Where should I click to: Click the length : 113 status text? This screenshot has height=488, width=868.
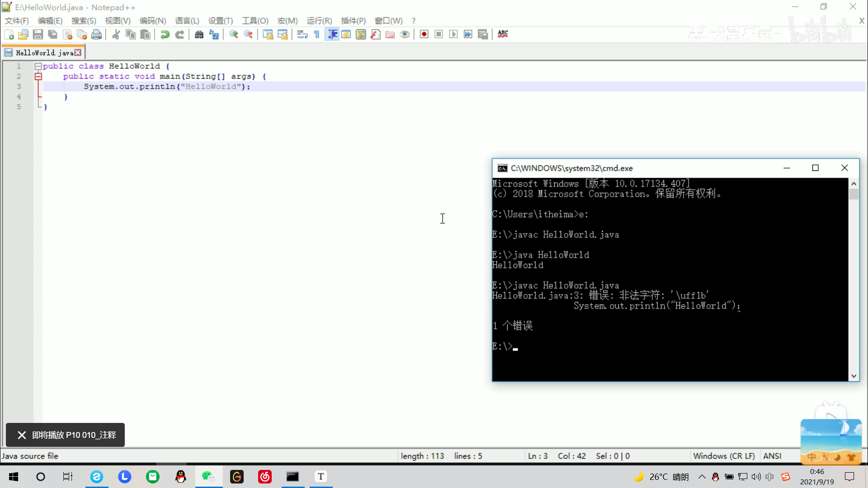422,456
